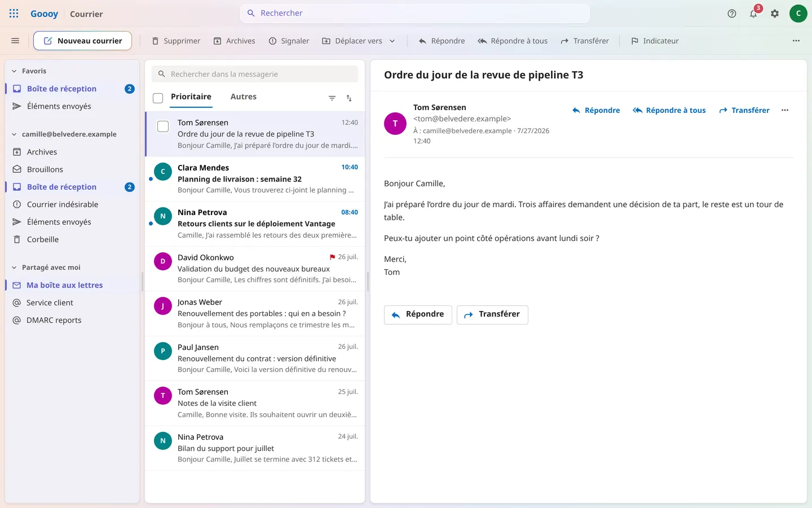Open Boîte de réception under Favoris

(72, 89)
